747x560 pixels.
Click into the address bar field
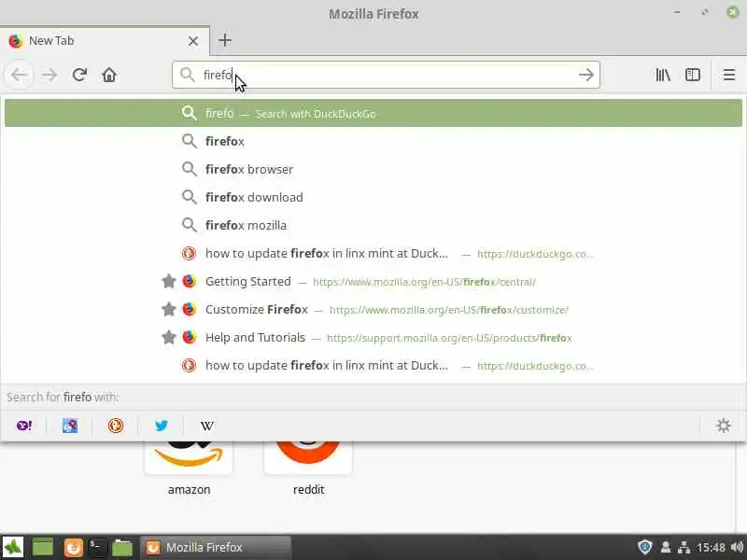(386, 75)
